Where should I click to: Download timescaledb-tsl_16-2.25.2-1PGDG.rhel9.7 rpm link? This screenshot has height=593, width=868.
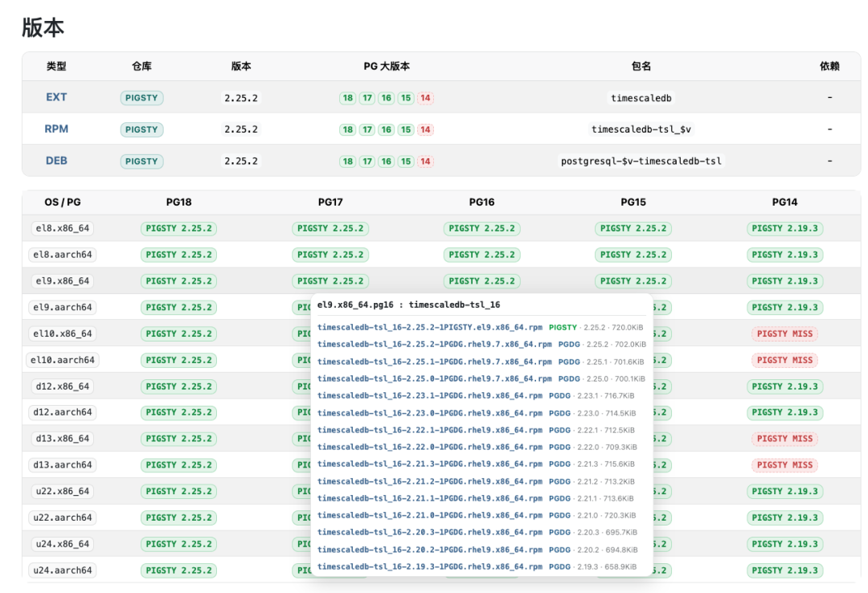[435, 345]
